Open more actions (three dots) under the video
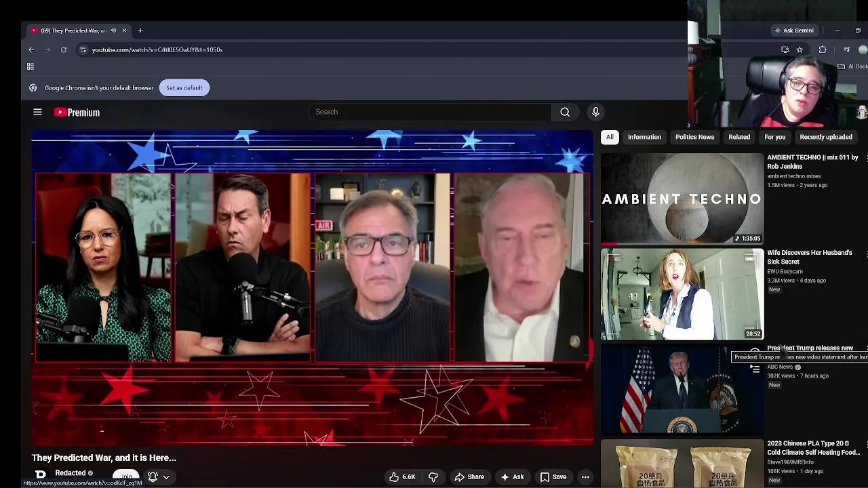Image resolution: width=868 pixels, height=488 pixels. click(x=585, y=477)
